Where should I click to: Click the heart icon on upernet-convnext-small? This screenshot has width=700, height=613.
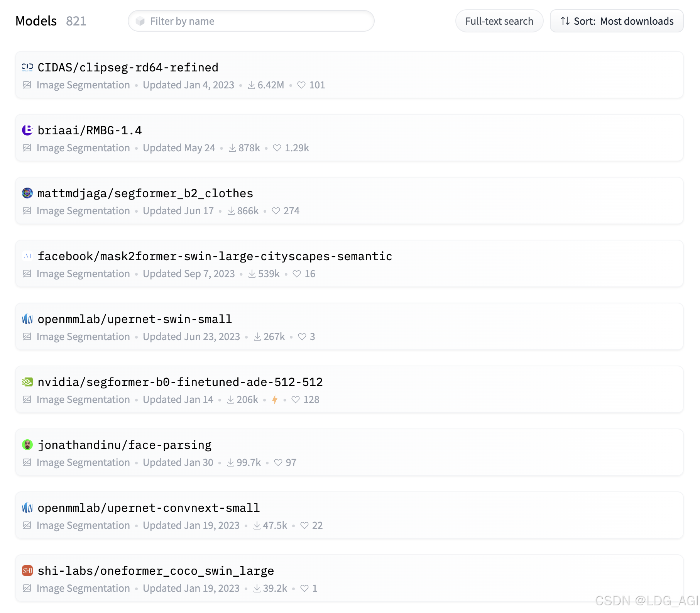point(304,525)
